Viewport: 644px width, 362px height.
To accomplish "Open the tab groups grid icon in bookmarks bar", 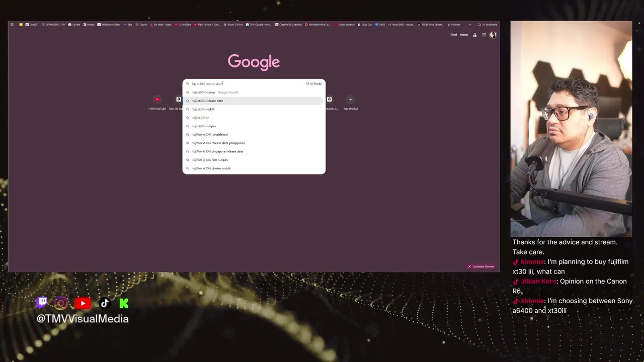I will tap(12, 25).
